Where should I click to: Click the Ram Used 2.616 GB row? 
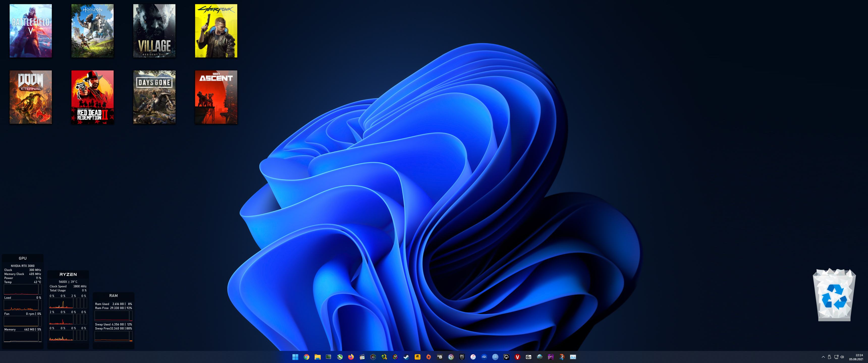[114, 304]
